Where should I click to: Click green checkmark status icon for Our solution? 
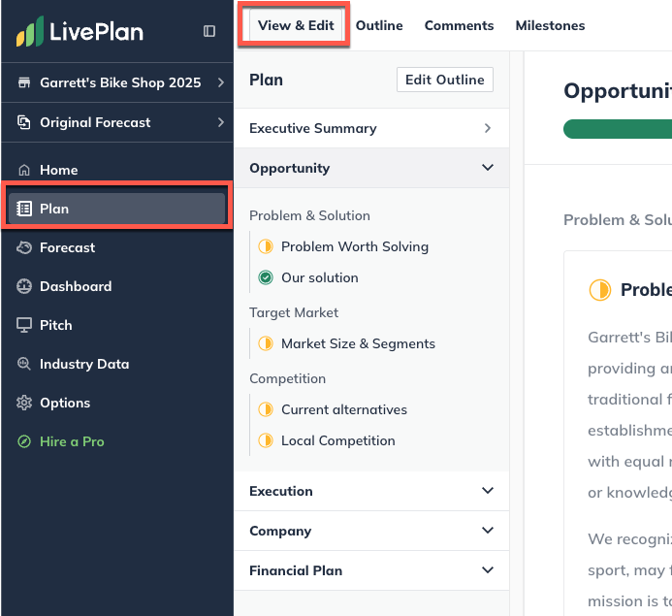(266, 277)
